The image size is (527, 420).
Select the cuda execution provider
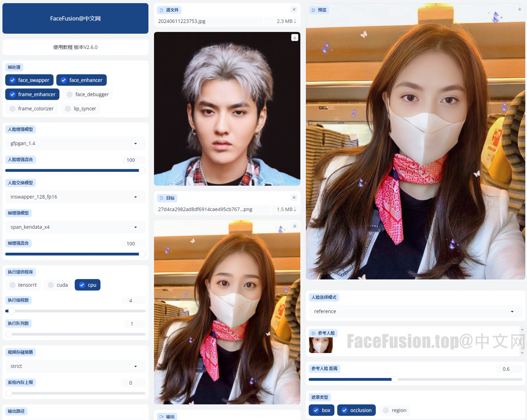(x=57, y=285)
